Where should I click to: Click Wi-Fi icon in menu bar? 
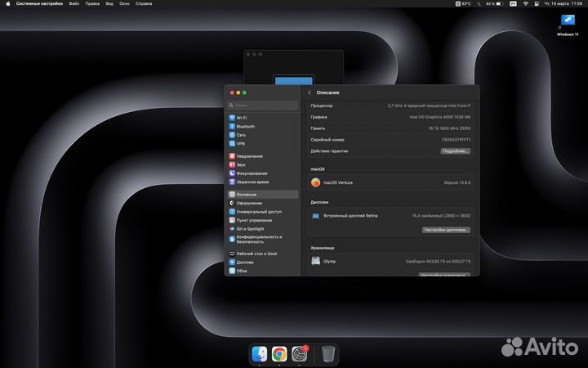[x=526, y=4]
